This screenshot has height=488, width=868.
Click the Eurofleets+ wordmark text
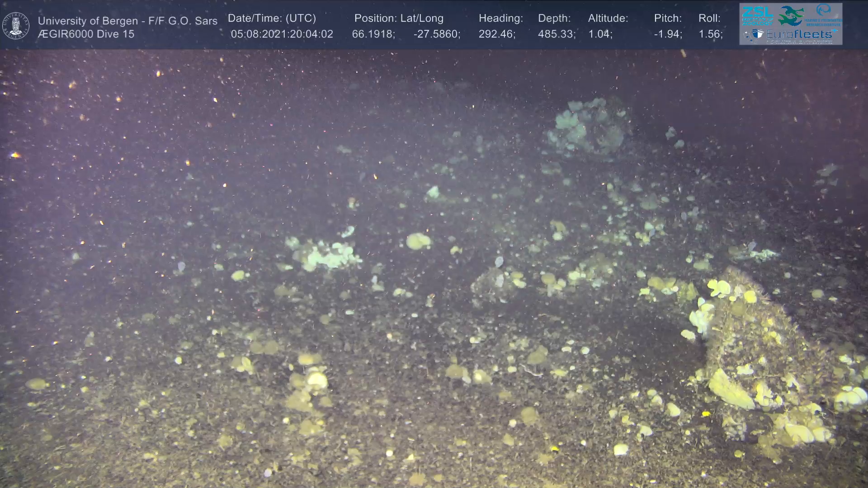[799, 34]
